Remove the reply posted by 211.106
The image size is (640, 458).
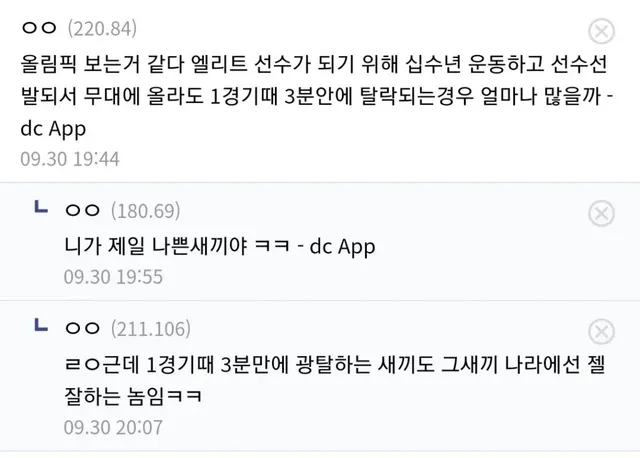tap(601, 331)
